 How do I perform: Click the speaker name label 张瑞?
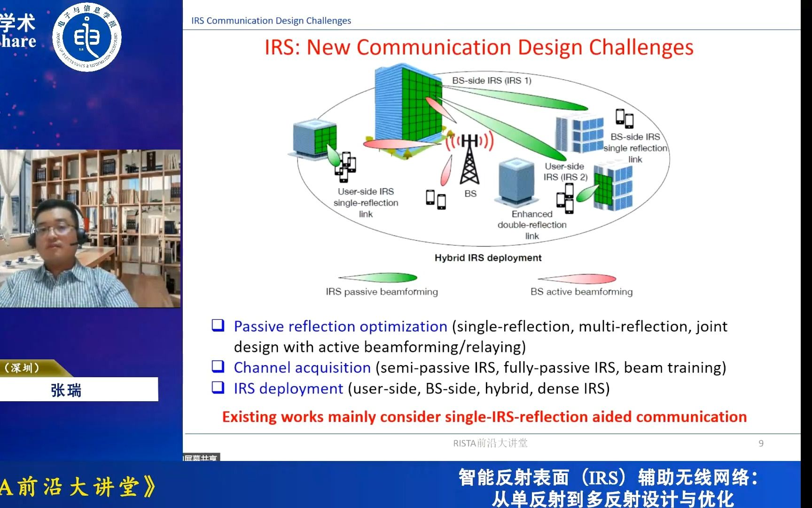click(x=66, y=390)
